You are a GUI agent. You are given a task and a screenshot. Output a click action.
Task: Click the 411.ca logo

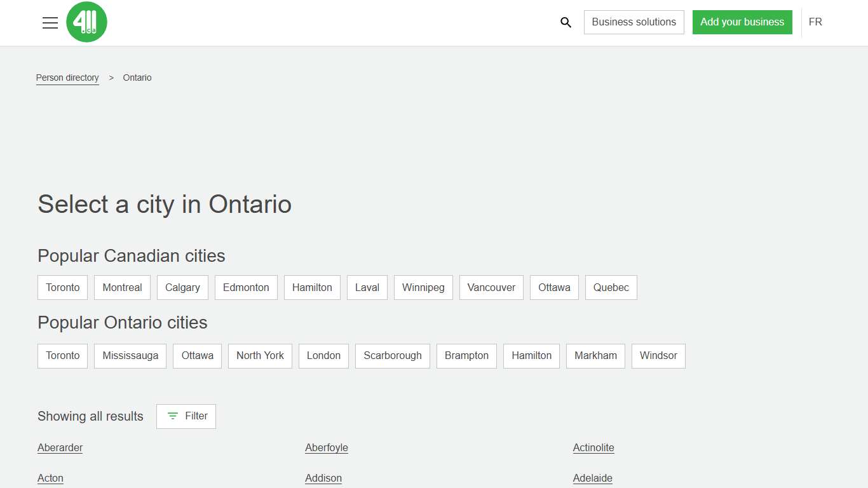coord(86,22)
